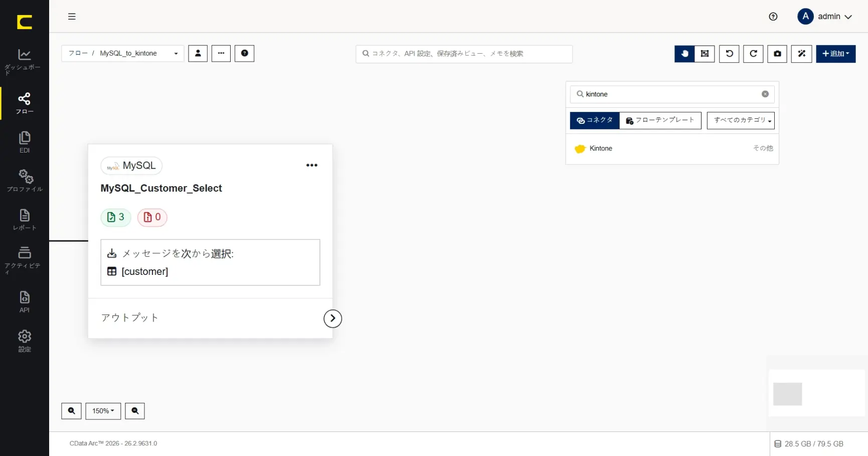
Task: Focus the connector and API search field
Action: (464, 54)
